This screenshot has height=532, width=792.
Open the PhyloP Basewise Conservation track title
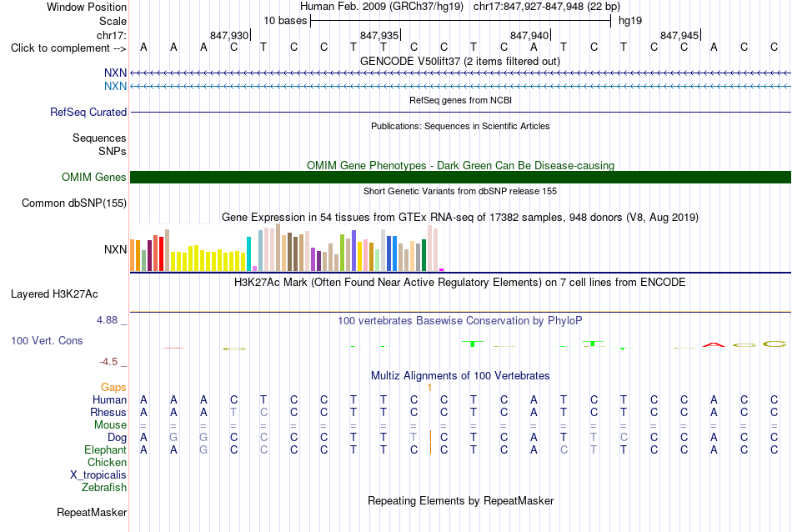click(x=460, y=321)
